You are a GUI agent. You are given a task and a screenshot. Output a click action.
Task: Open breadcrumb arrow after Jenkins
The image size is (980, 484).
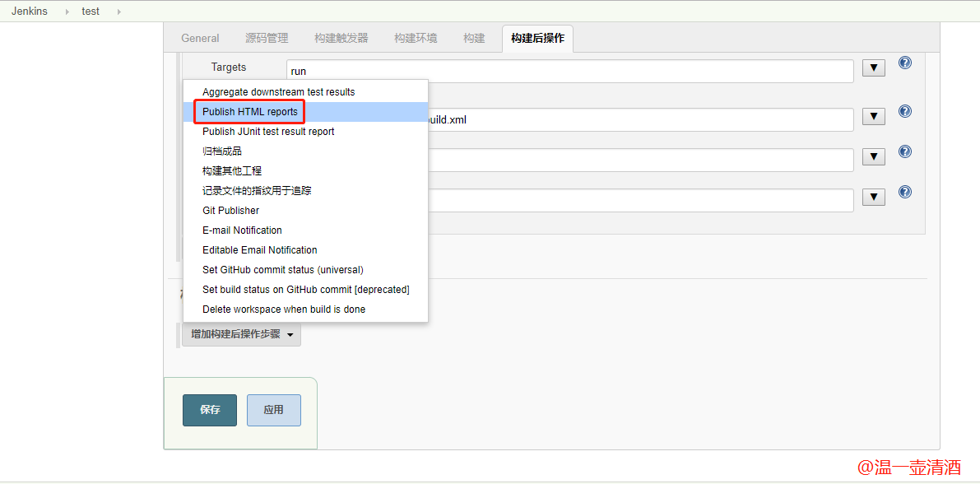point(67,12)
